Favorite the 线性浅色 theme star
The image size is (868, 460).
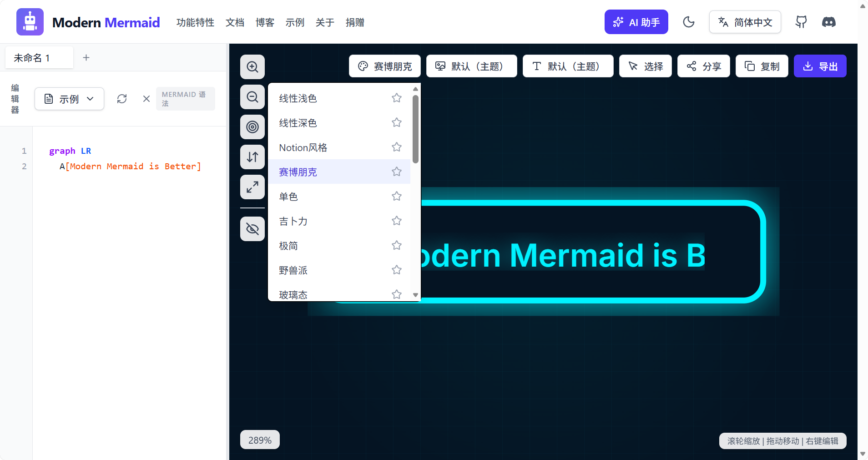[397, 98]
